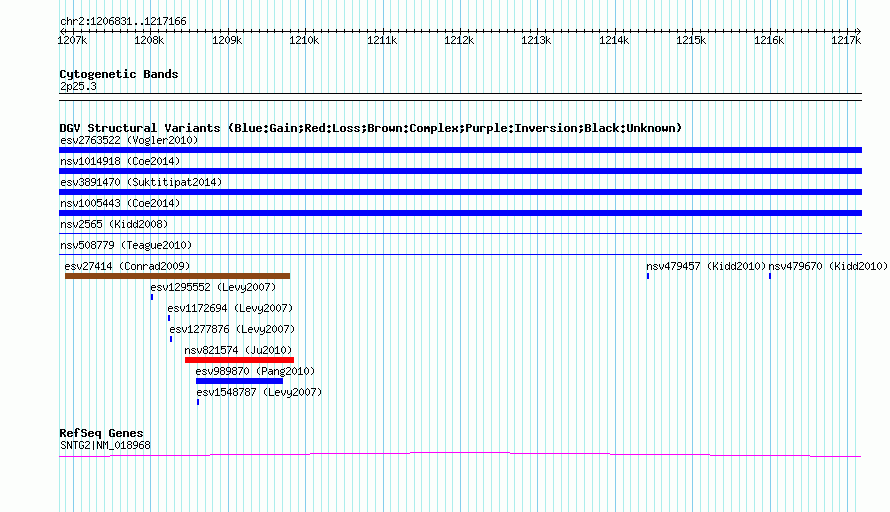Click the 1209k ruler position
Viewport: 890px width, 512px height.
[227, 40]
